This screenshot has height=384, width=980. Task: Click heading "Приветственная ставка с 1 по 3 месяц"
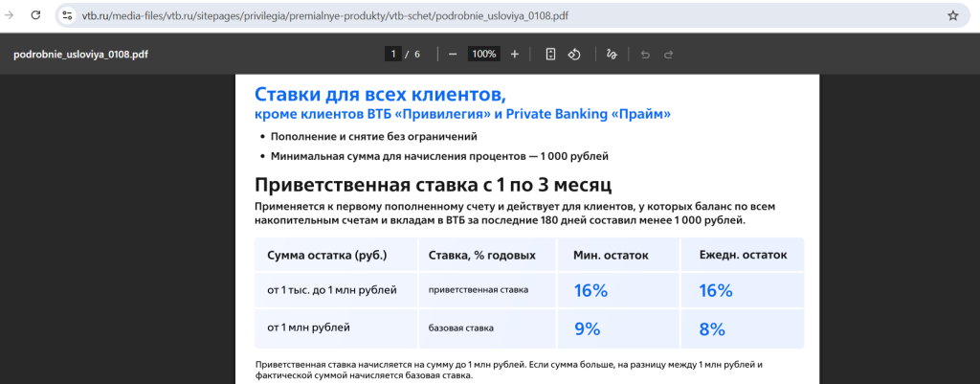433,185
